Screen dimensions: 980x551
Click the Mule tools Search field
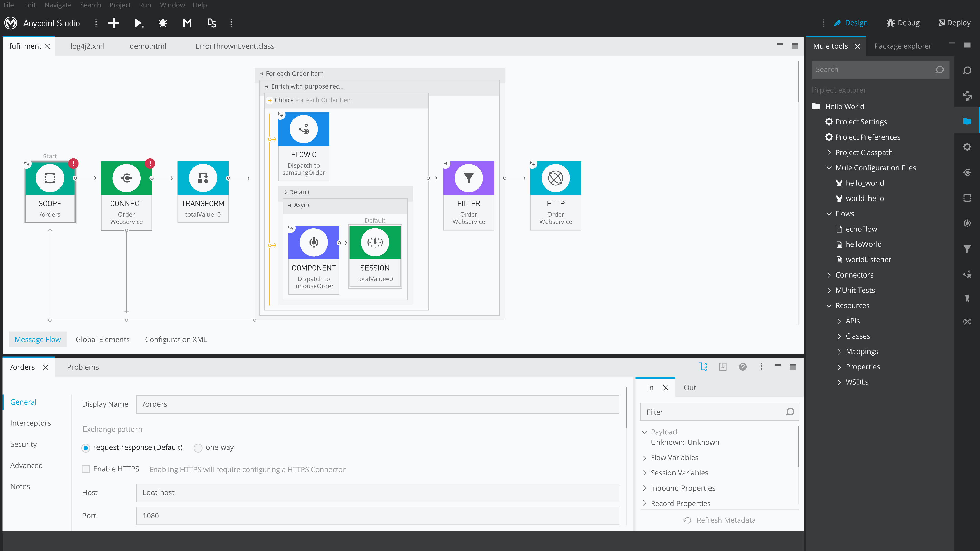(x=880, y=70)
